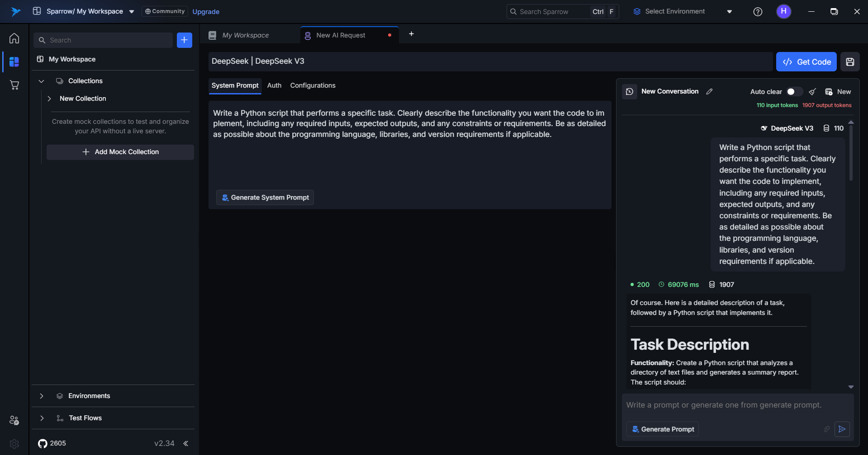Click the Get Code button
Viewport: 868px width, 455px height.
pyautogui.click(x=806, y=62)
